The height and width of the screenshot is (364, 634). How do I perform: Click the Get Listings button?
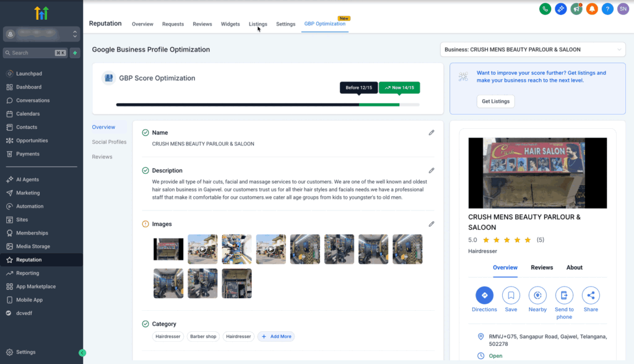(x=495, y=102)
